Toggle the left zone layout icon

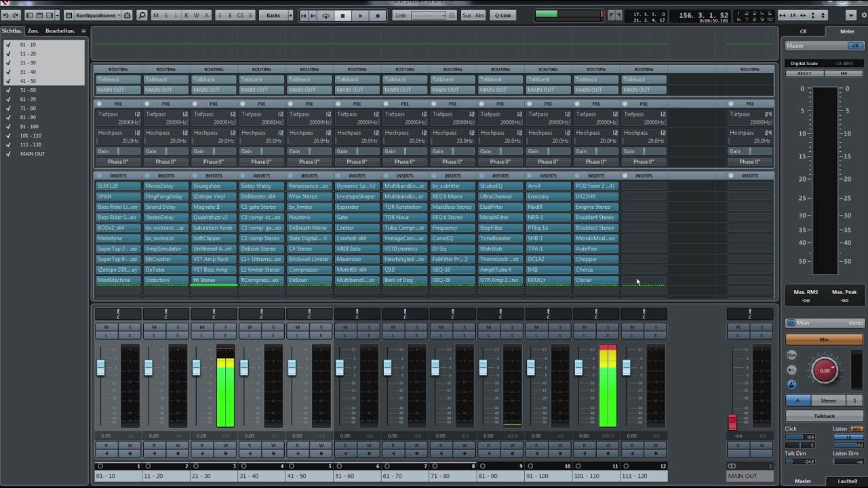(x=30, y=15)
